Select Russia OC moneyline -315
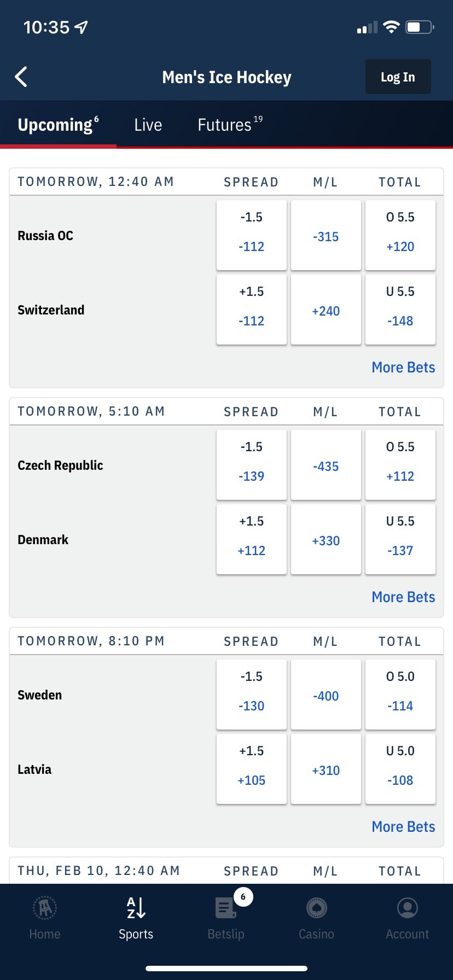 [x=326, y=236]
